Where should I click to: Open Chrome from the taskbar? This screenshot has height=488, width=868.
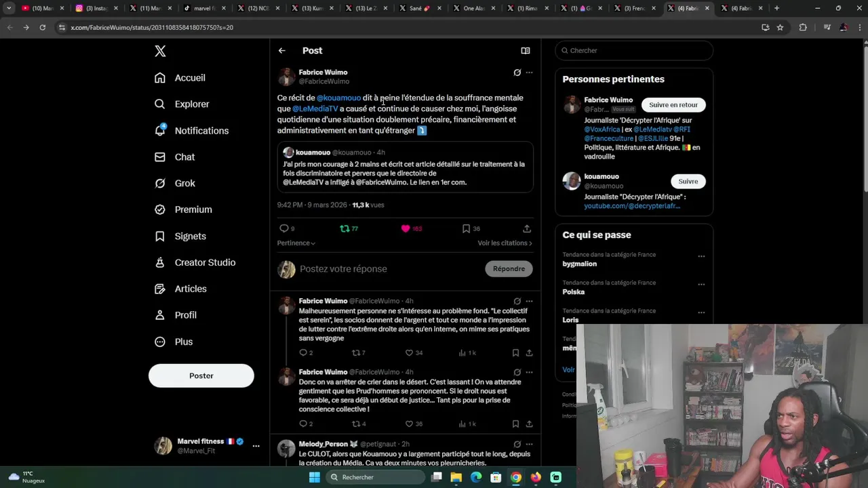click(x=516, y=477)
